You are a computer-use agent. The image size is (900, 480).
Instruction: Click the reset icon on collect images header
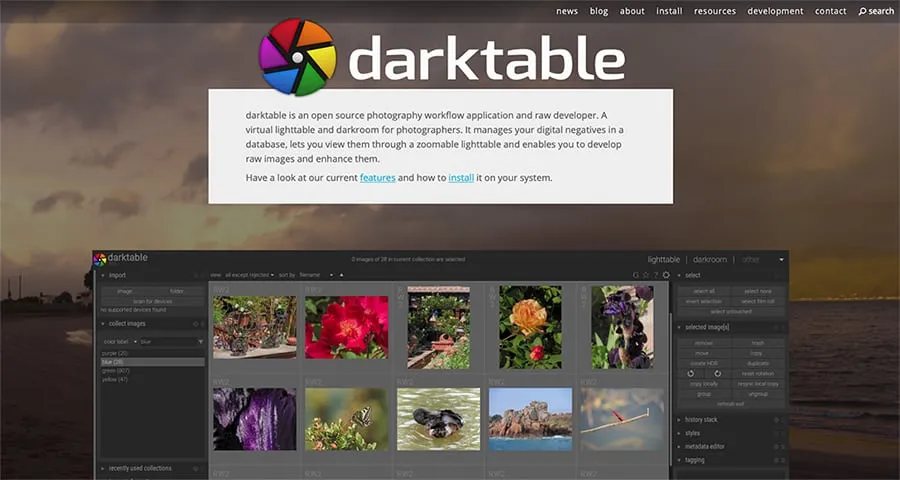pyautogui.click(x=195, y=324)
